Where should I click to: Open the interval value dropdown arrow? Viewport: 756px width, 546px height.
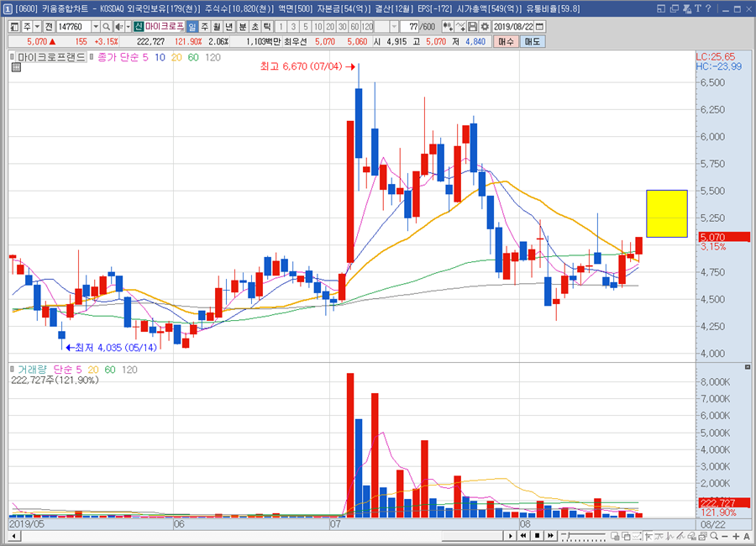pos(395,27)
